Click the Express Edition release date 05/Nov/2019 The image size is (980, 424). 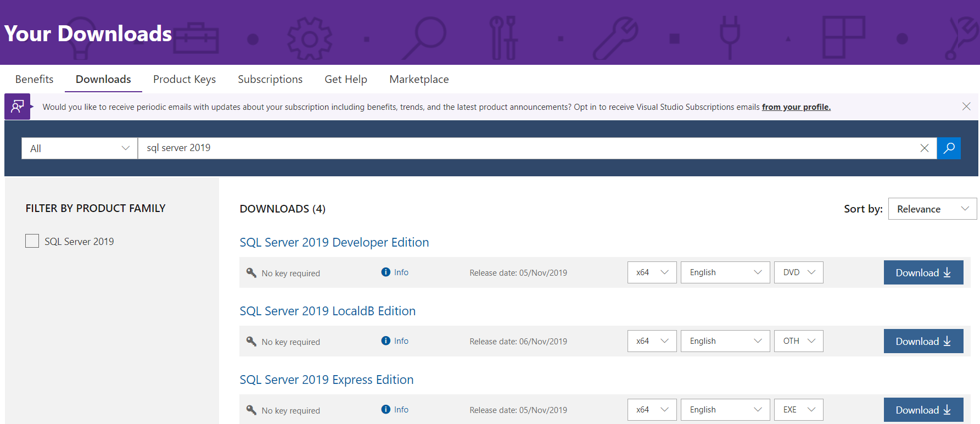click(518, 410)
